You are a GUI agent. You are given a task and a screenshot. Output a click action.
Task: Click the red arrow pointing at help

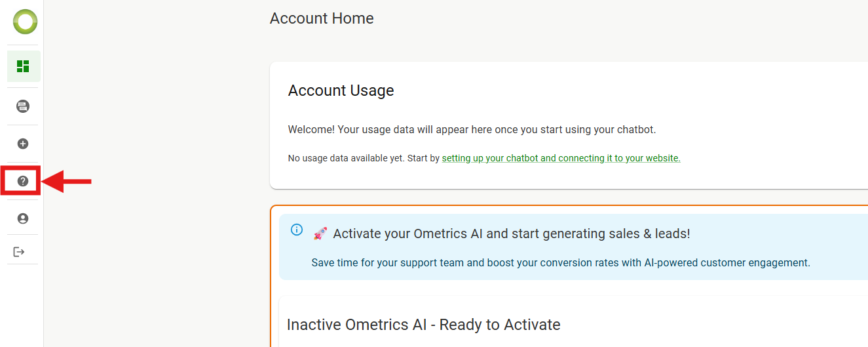tap(69, 182)
